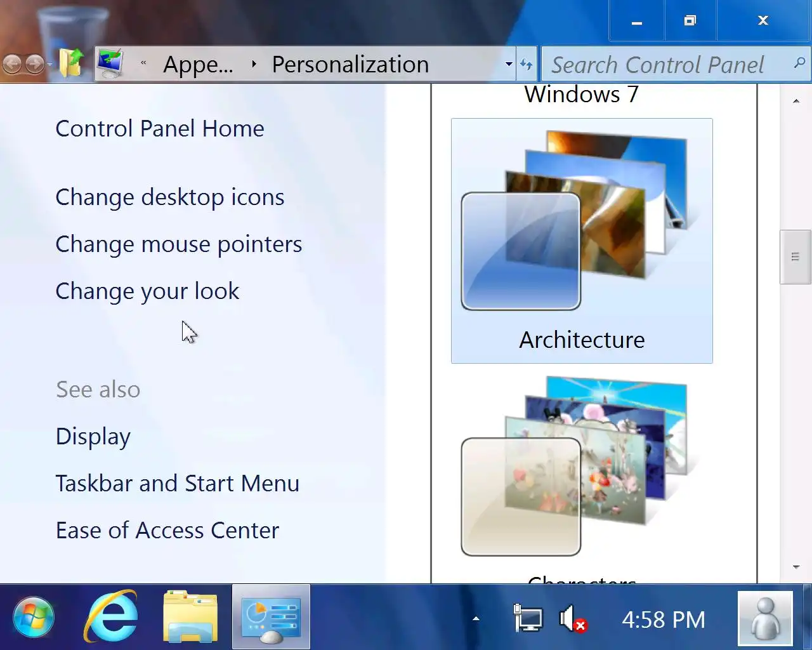Click the network tray icon
This screenshot has width=812, height=650.
point(528,618)
